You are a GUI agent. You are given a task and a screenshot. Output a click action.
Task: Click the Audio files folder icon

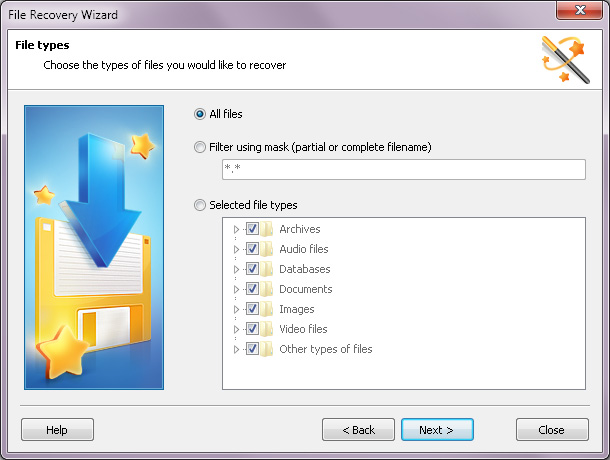[x=266, y=249]
